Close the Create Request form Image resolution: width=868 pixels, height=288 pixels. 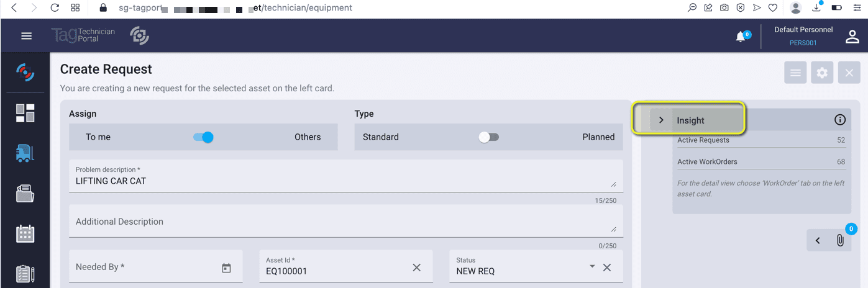pos(849,73)
